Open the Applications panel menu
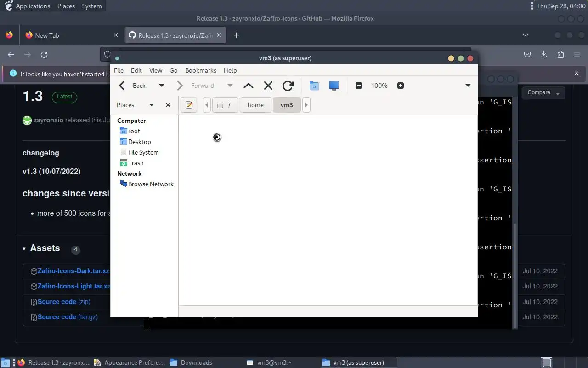 pyautogui.click(x=28, y=6)
